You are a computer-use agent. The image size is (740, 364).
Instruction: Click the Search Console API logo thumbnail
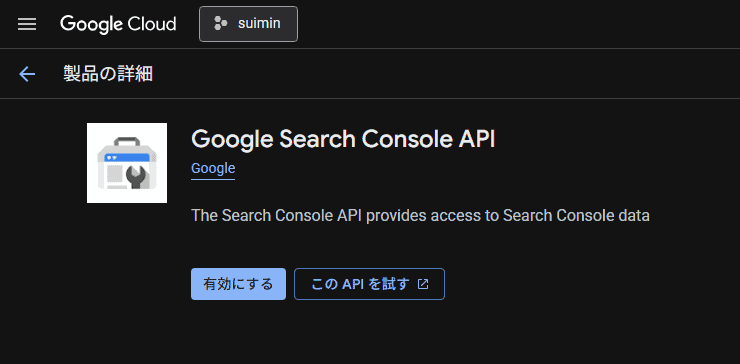[x=127, y=163]
